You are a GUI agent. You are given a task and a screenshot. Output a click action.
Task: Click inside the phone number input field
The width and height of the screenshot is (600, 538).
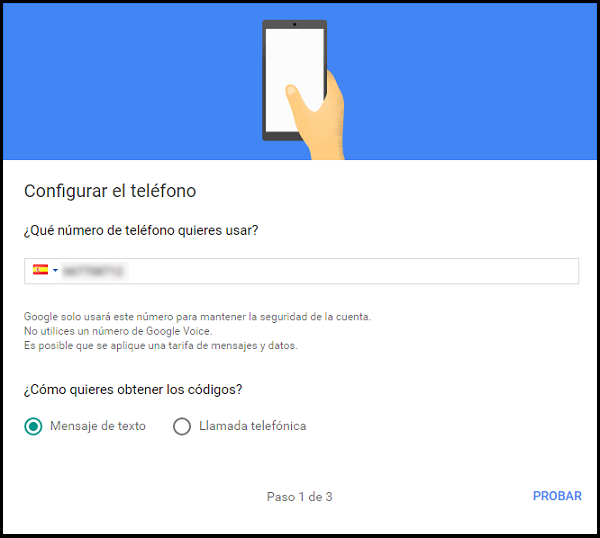302,271
